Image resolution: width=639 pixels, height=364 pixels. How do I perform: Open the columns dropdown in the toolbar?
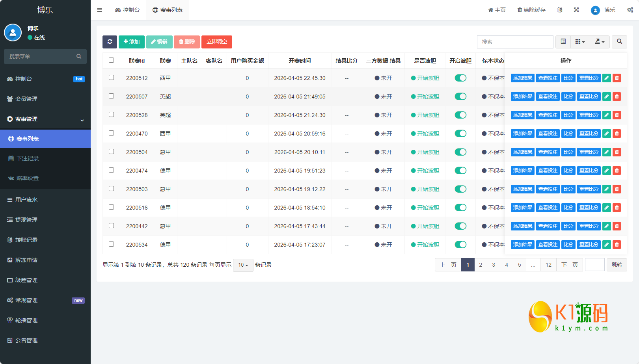pyautogui.click(x=580, y=42)
